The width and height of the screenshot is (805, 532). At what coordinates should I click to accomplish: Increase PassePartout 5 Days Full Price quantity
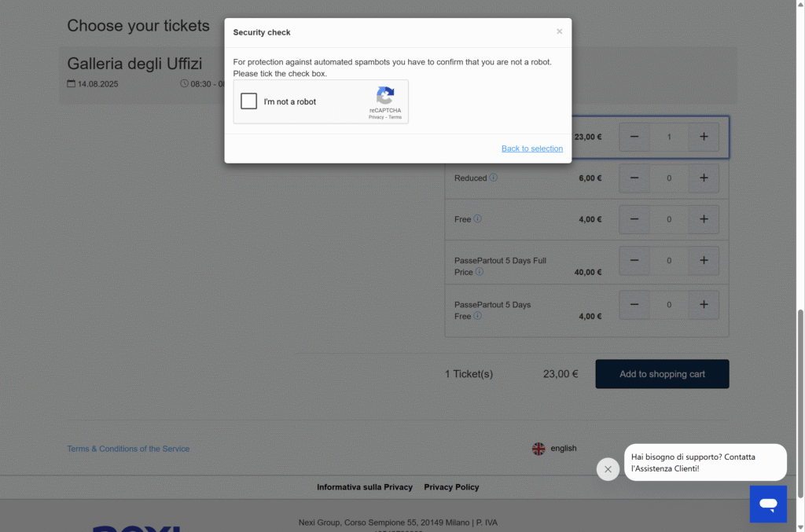tap(704, 260)
